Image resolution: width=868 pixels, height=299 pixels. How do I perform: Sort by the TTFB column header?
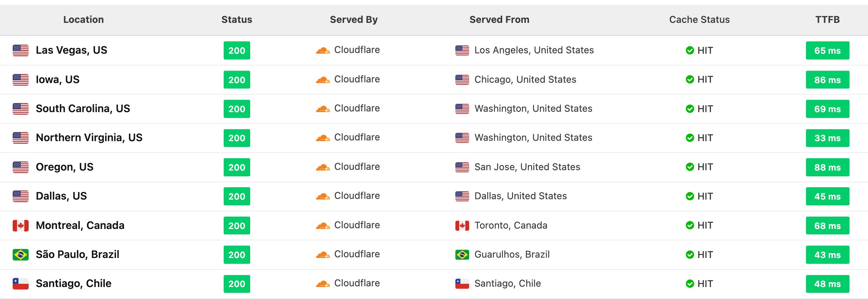(827, 20)
